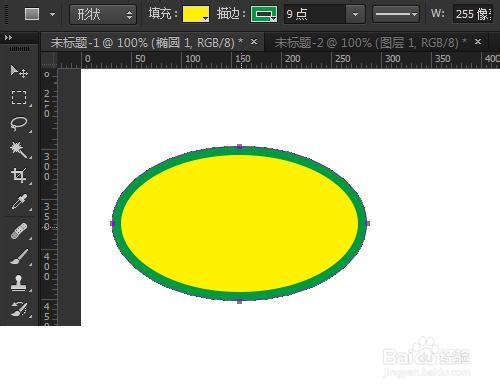Click the left anchor point of ellipse
Screen dimensions: 500x390
(113, 223)
